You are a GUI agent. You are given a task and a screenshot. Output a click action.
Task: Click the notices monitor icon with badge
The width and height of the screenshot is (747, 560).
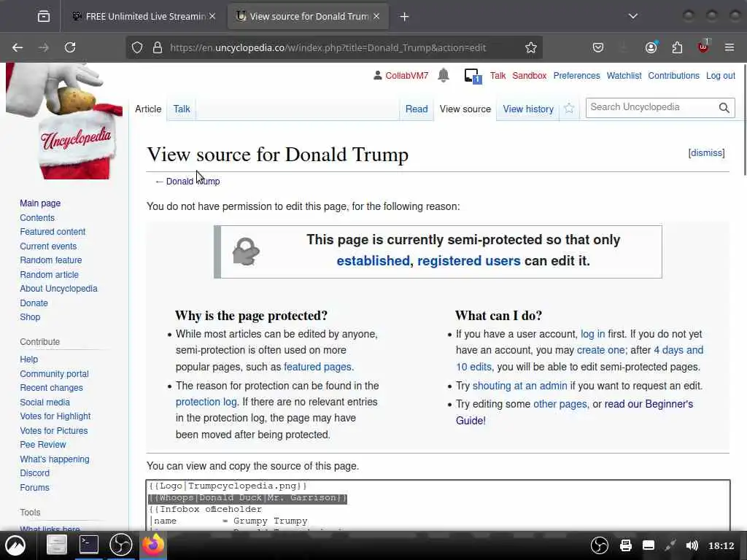click(473, 76)
